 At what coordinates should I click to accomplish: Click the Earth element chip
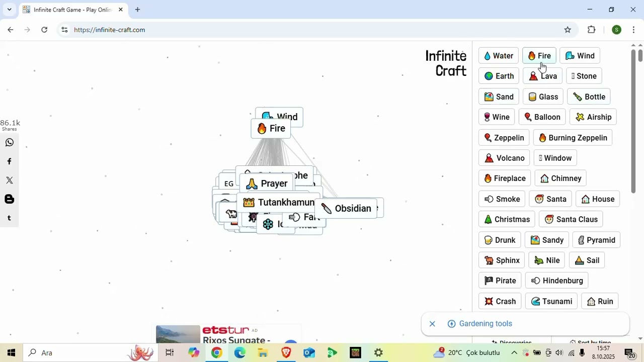[x=499, y=76]
